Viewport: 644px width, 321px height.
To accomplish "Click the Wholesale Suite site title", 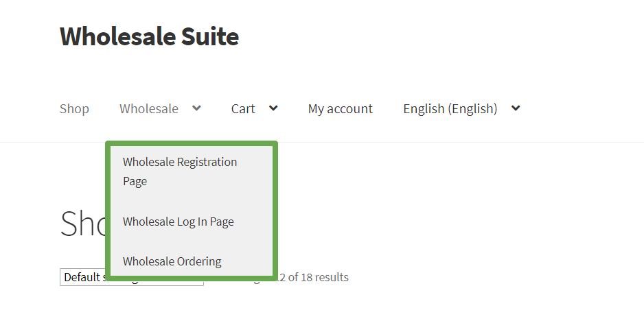I will pos(149,36).
